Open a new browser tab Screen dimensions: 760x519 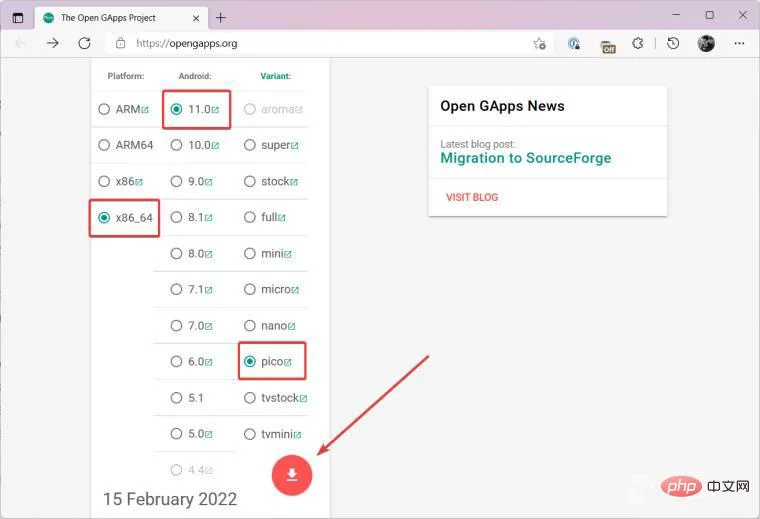click(x=221, y=18)
